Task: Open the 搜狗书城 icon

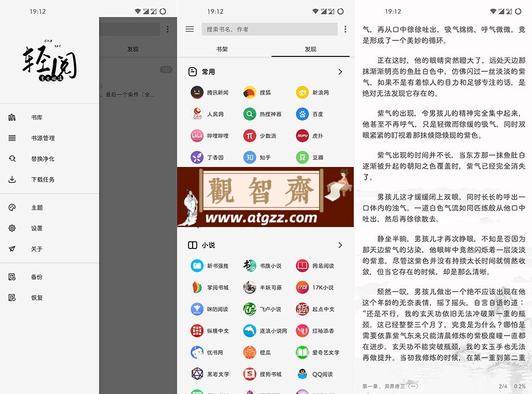Action: (250, 374)
